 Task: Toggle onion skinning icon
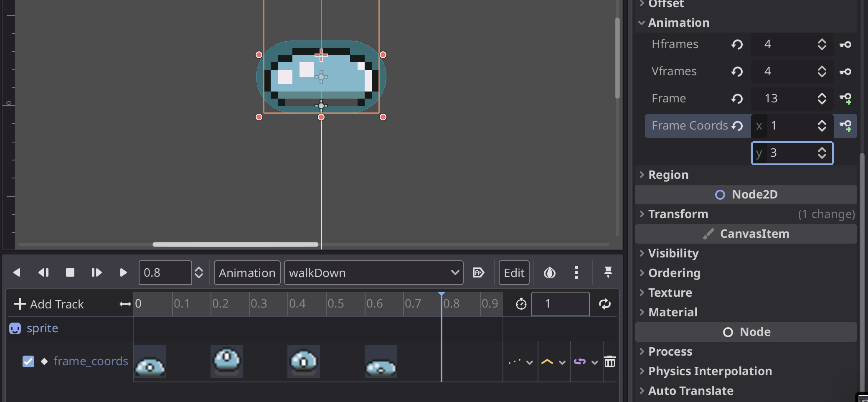[x=549, y=273]
